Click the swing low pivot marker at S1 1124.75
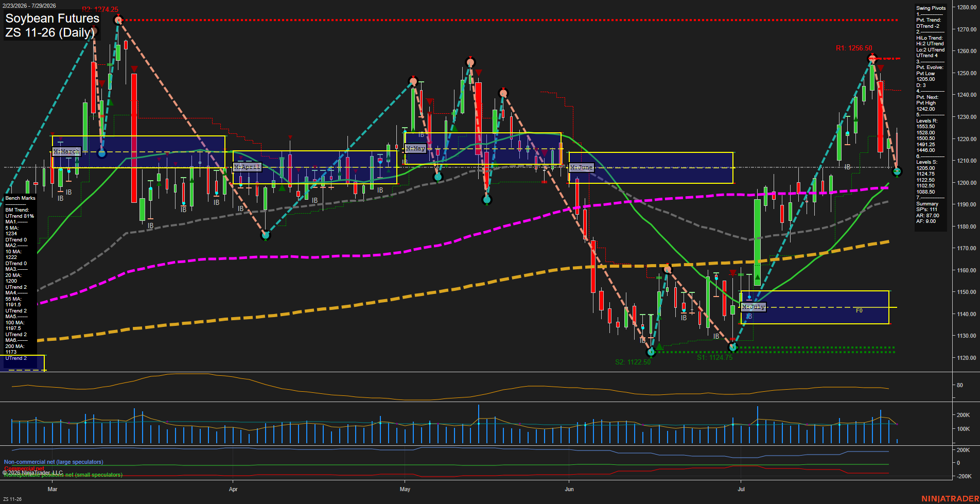Screen dimensions: 980x504 coord(733,347)
